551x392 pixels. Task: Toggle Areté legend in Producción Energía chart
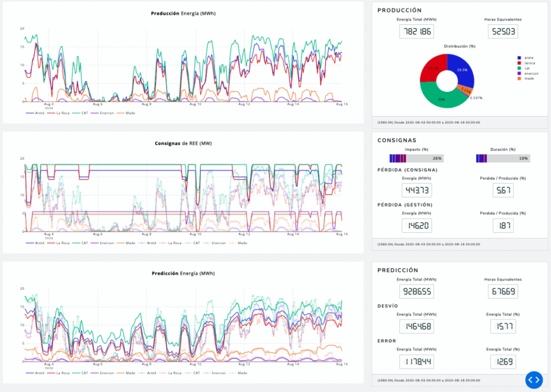tap(38, 113)
